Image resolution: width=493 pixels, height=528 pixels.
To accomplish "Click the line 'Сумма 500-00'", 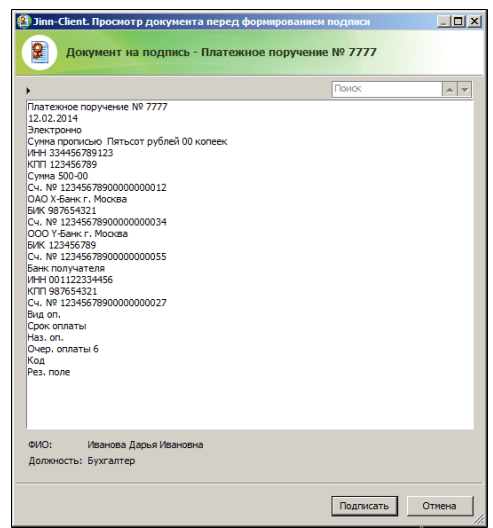I will 58,176.
